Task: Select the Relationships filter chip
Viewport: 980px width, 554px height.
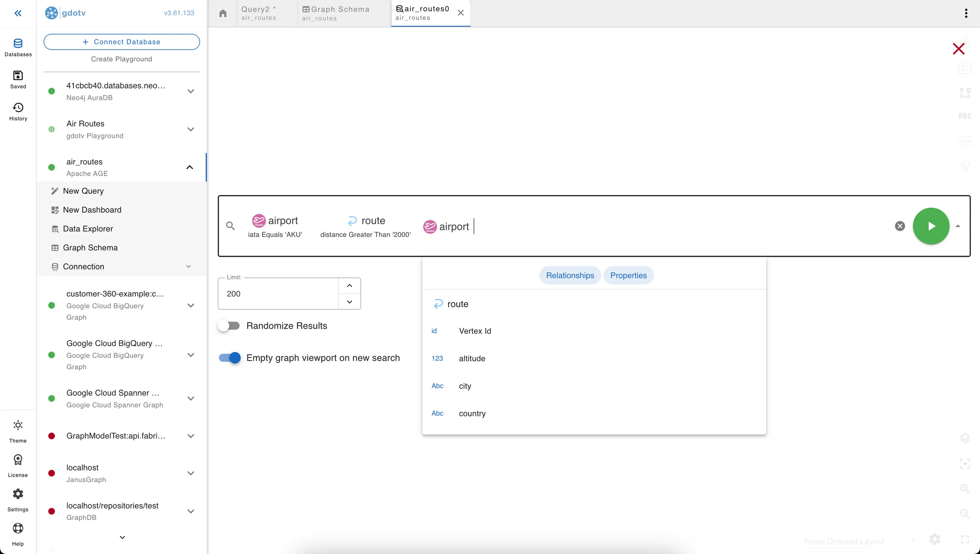Action: click(570, 275)
